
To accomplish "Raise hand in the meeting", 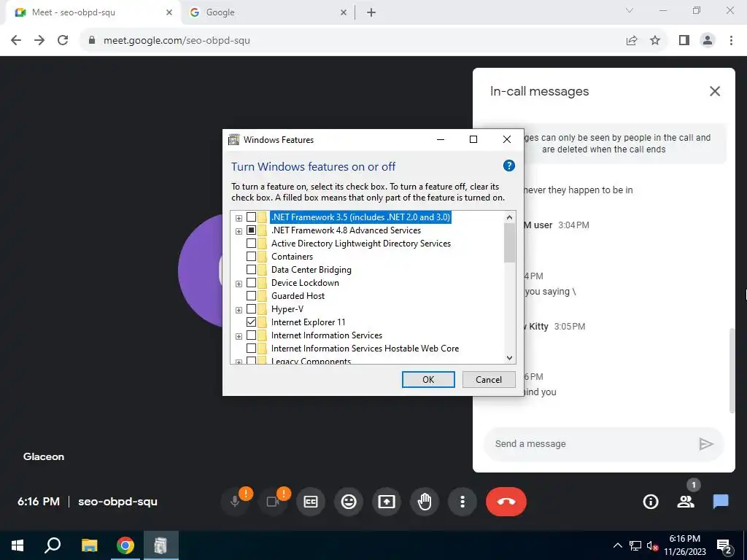I will (x=425, y=502).
